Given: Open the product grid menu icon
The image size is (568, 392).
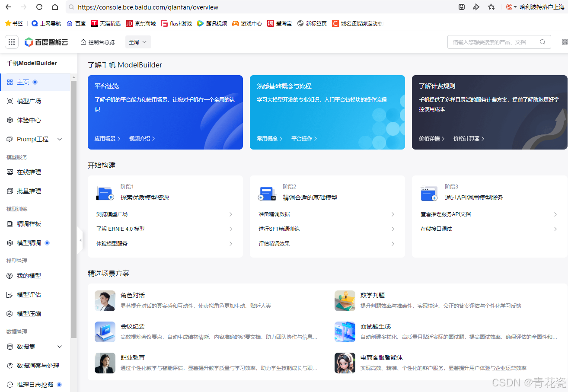Looking at the screenshot, I should coord(12,42).
